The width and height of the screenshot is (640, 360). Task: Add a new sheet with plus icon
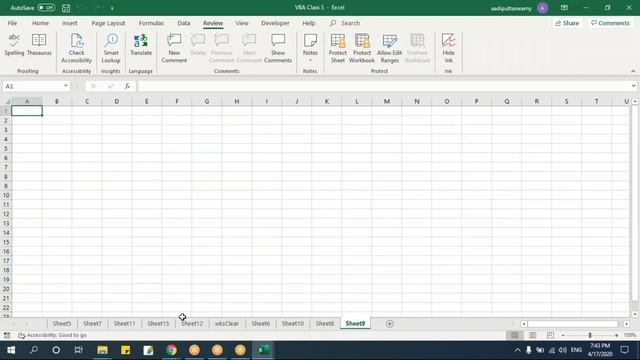point(389,324)
